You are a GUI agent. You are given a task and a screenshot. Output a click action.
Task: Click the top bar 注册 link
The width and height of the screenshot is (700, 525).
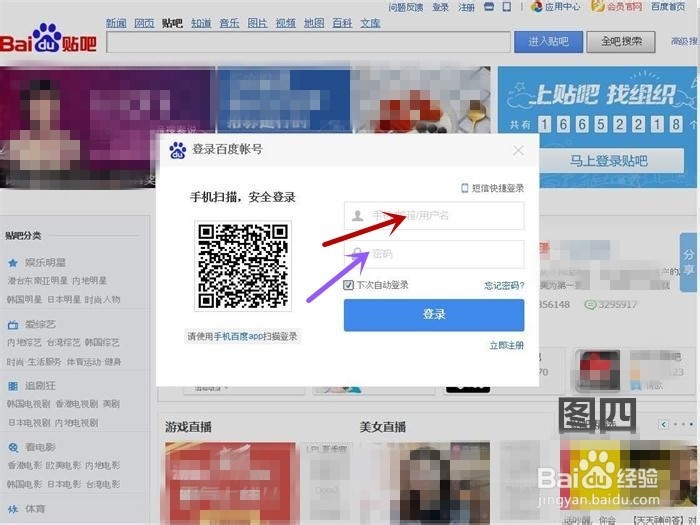point(466,7)
